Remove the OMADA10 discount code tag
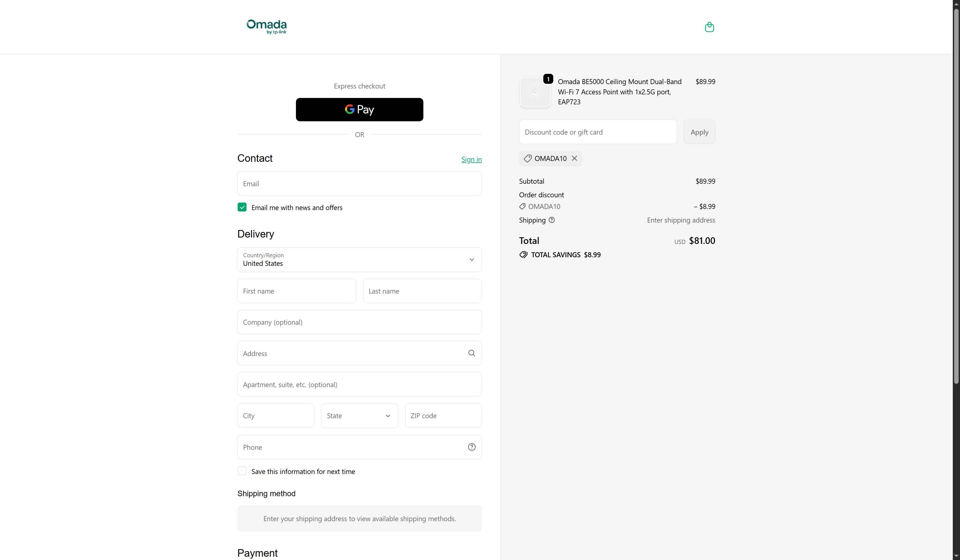960x560 pixels. [574, 158]
